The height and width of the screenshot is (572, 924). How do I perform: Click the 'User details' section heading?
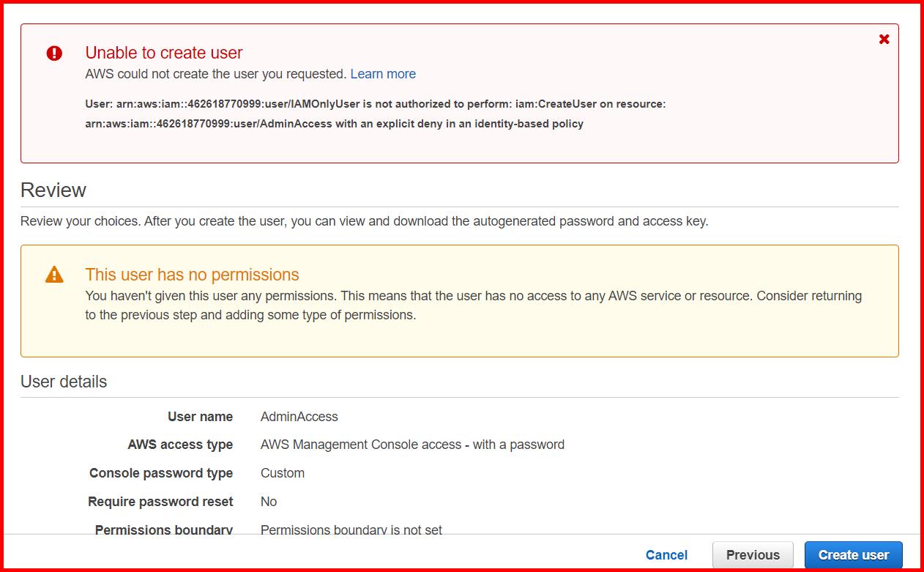(x=64, y=381)
